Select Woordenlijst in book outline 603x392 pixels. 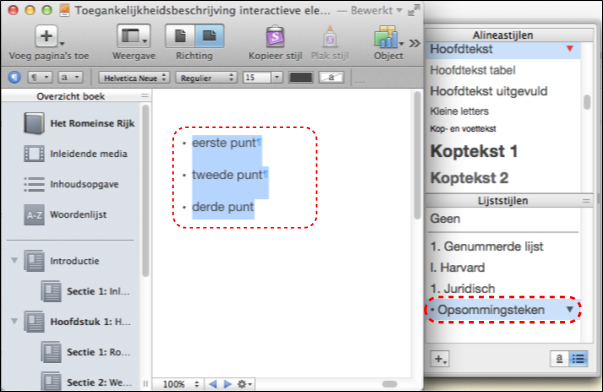point(65,215)
